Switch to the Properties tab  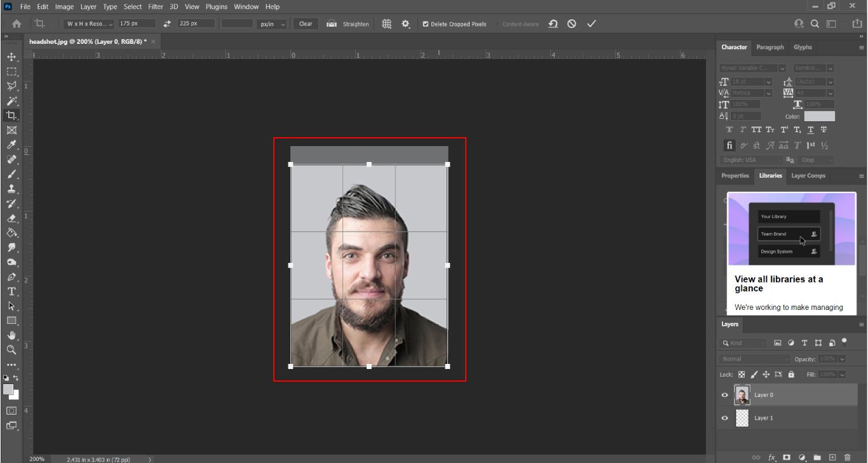[x=735, y=176]
